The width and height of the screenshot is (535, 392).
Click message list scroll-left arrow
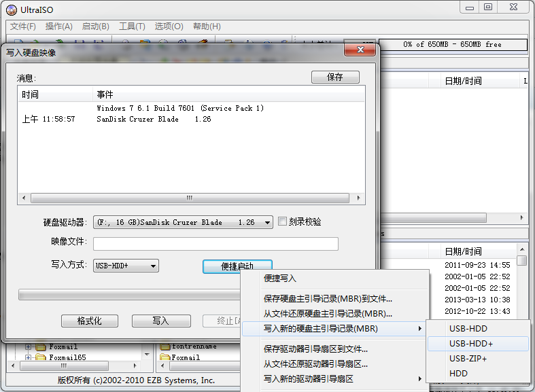pos(24,198)
